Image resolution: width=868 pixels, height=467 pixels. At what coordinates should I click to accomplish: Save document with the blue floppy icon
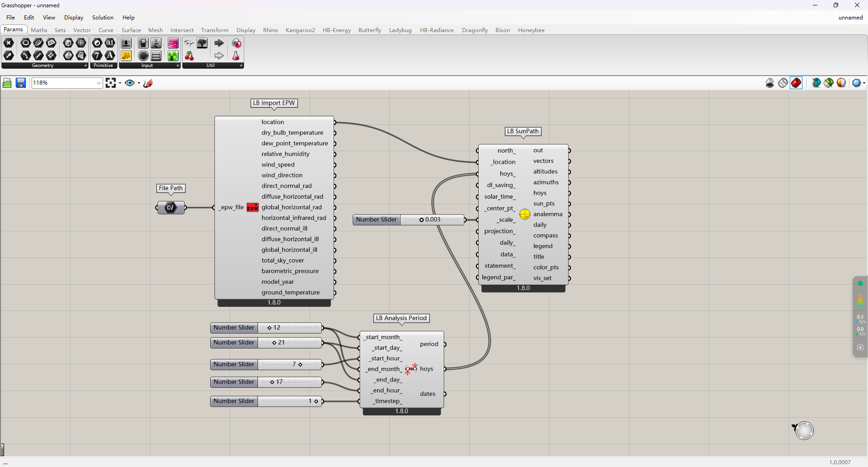pos(21,83)
